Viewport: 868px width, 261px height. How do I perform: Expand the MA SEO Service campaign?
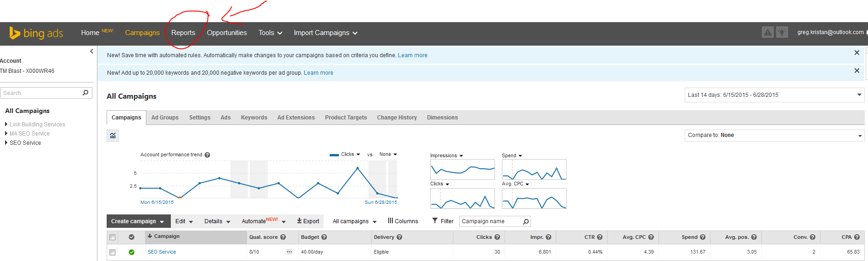(6, 133)
